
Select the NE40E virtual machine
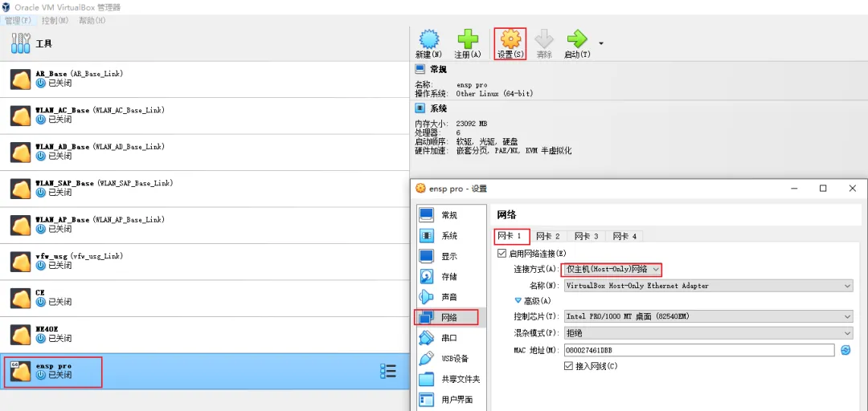(x=205, y=335)
